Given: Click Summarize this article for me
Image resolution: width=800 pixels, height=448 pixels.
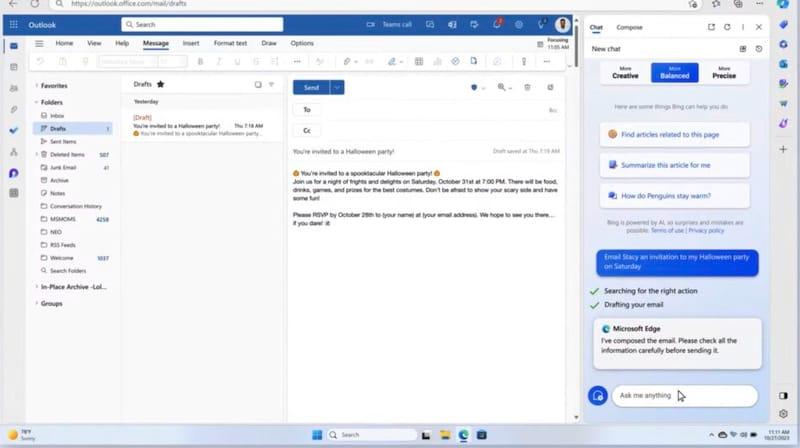Looking at the screenshot, I should click(x=674, y=165).
